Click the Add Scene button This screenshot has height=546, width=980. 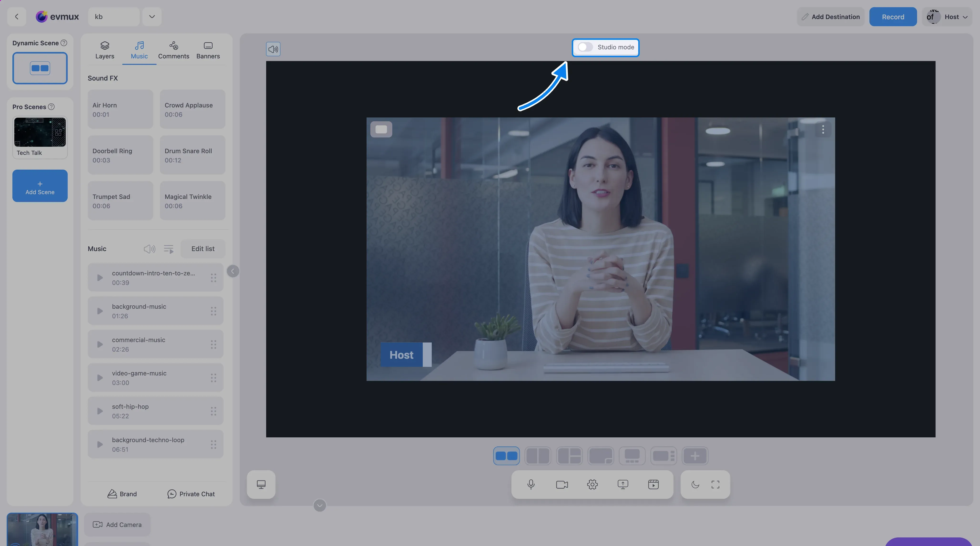[40, 186]
